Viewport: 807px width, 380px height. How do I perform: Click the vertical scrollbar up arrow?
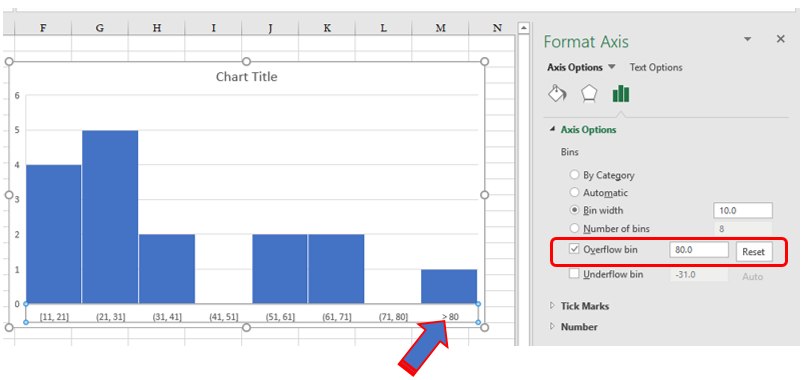(x=523, y=28)
